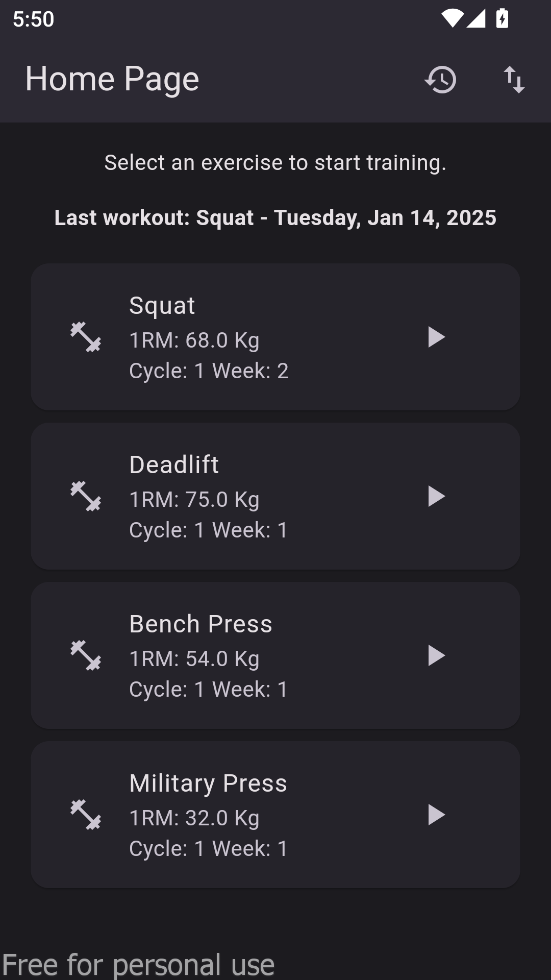
Task: Tap the battery icon in status bar
Action: 503,19
